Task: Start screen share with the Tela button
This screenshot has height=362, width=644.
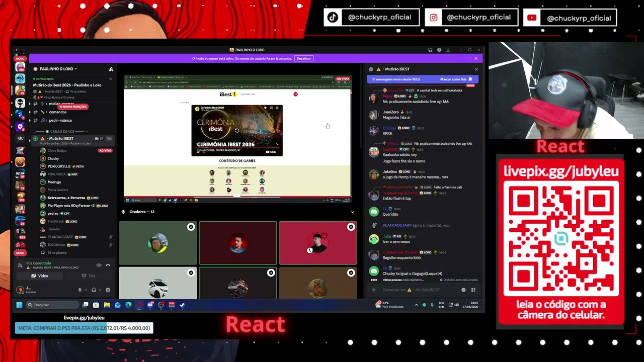Action: pyautogui.click(x=89, y=276)
